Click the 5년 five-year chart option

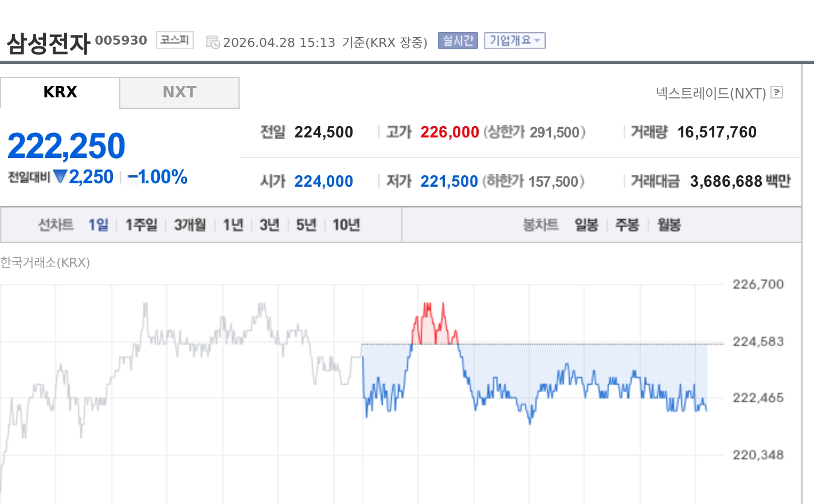[306, 225]
